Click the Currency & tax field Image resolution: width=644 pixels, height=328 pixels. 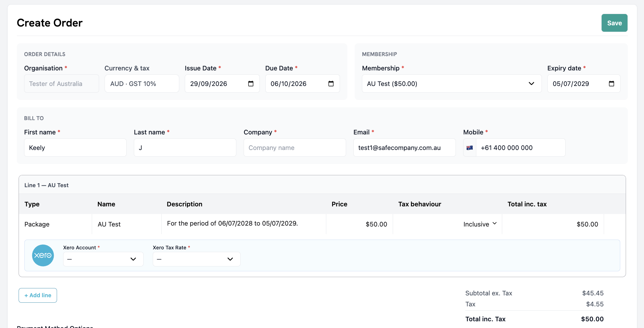point(142,84)
